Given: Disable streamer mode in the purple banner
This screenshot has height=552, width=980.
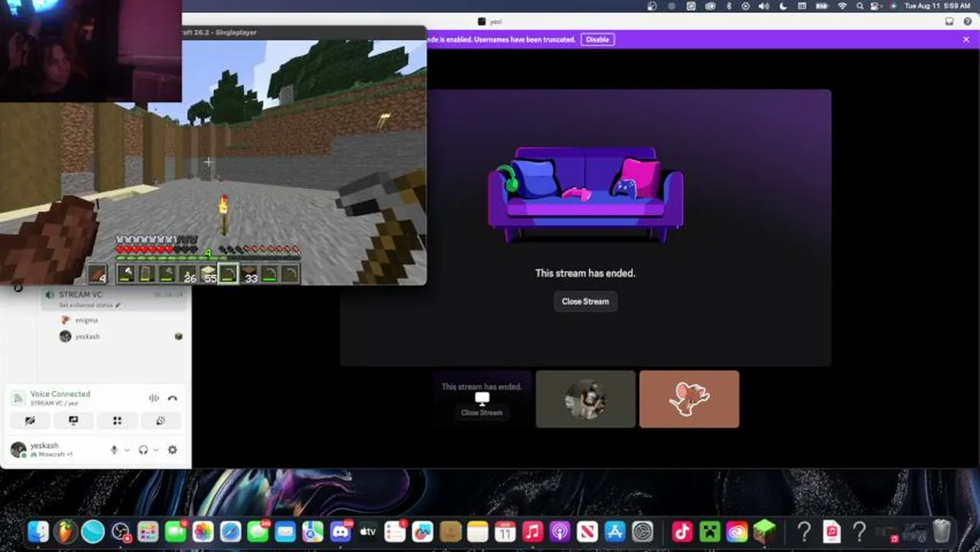Looking at the screenshot, I should pyautogui.click(x=597, y=40).
